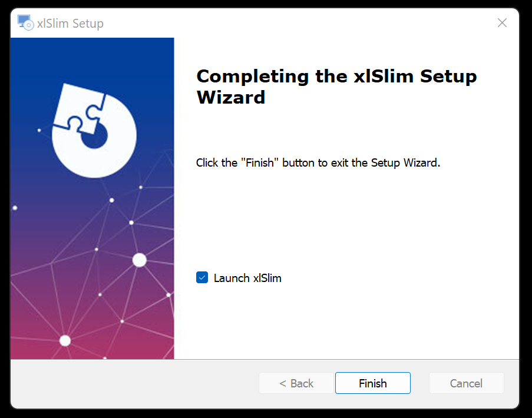The image size is (532, 418).
Task: Click the small white dot left of the logo
Action: (39, 130)
